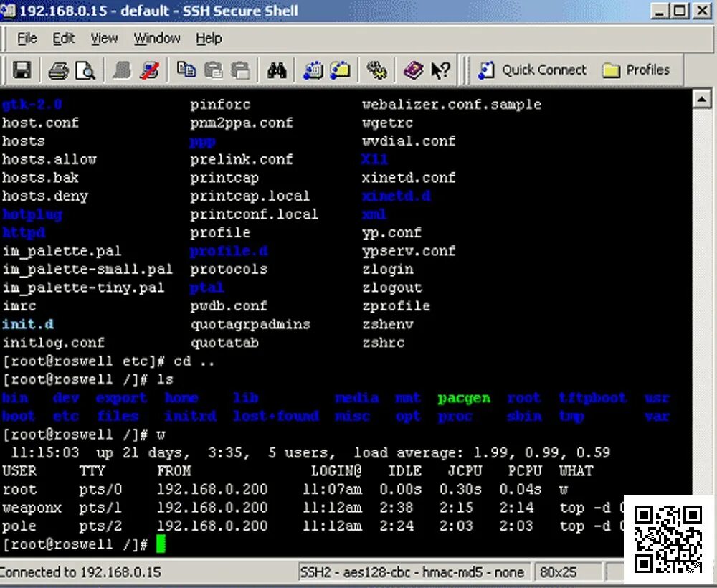Open the Edit menu
This screenshot has width=717, height=588.
[64, 39]
